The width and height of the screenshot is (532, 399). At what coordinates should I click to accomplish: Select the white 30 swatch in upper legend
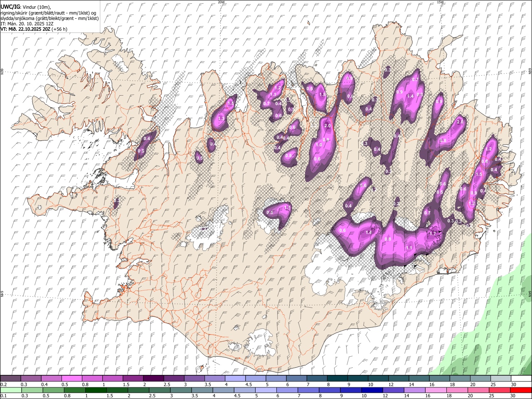tap(521, 379)
